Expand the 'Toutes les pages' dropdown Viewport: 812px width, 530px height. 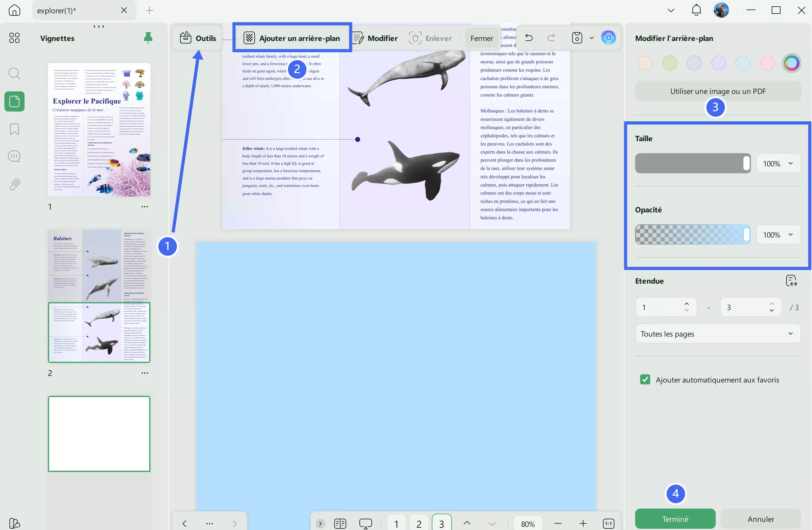coord(718,334)
